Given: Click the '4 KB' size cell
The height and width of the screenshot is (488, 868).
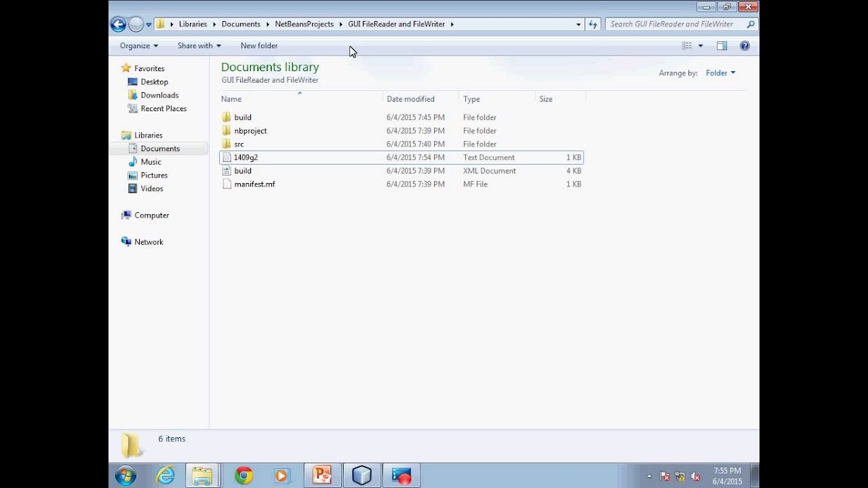Looking at the screenshot, I should [x=574, y=171].
